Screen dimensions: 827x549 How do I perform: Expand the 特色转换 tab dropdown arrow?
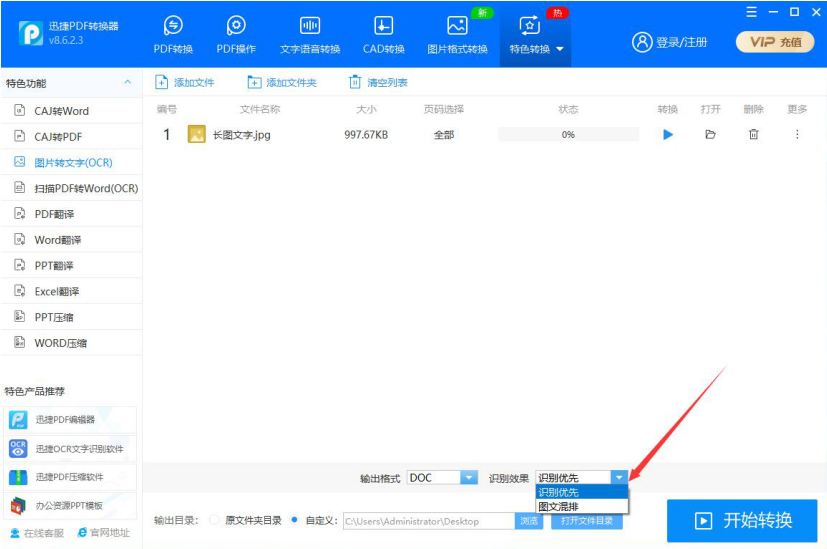[560, 49]
